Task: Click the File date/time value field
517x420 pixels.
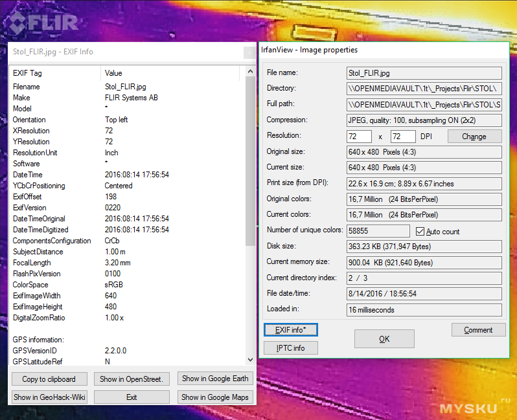Action: pyautogui.click(x=424, y=294)
